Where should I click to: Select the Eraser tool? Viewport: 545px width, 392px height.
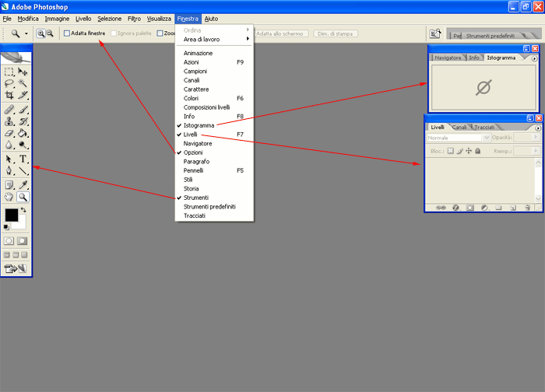9,133
